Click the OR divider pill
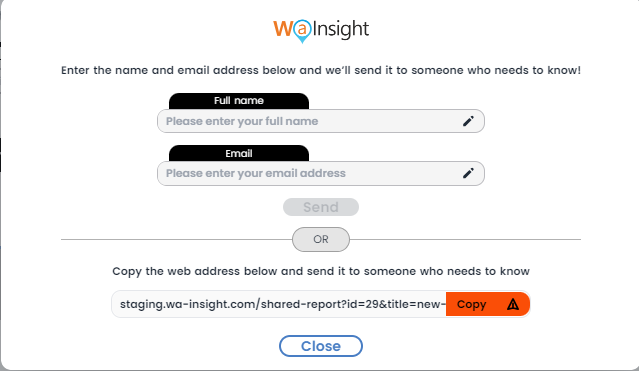The image size is (639, 371). coord(321,239)
